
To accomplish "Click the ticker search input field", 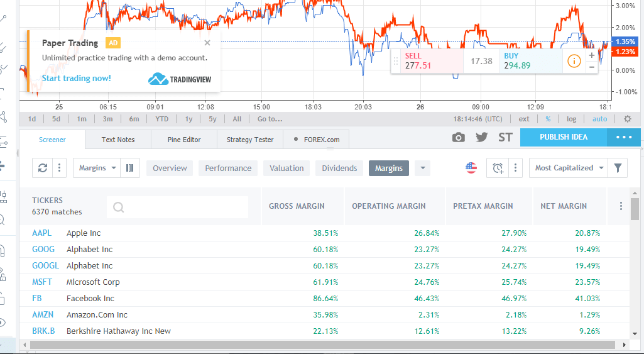I will tap(177, 207).
